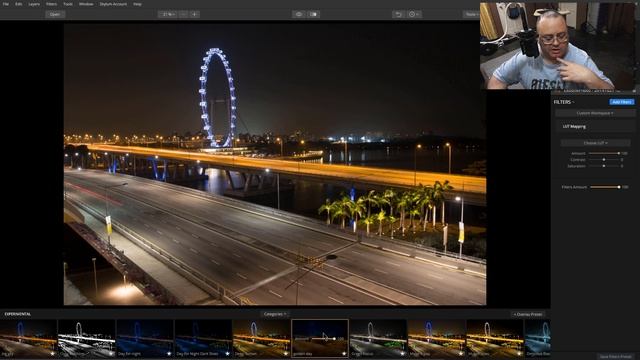Toggle star on Day for Night Dark Skies
This screenshot has width=640, height=360.
click(227, 353)
